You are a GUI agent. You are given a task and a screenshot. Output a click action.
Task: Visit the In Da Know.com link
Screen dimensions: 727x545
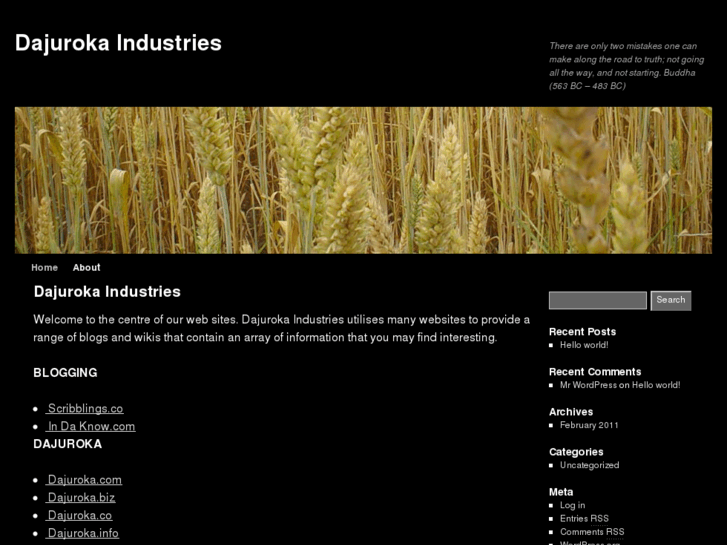click(x=90, y=426)
